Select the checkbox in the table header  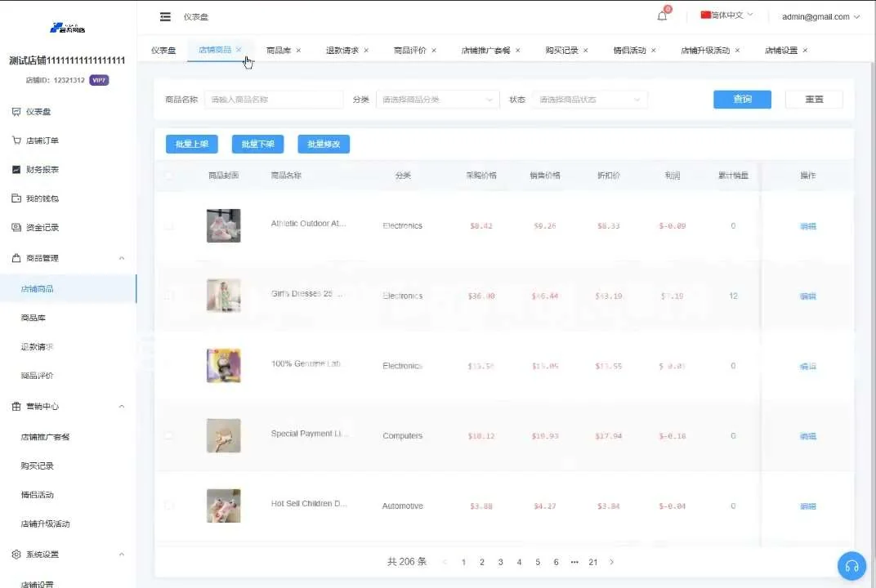tap(169, 176)
